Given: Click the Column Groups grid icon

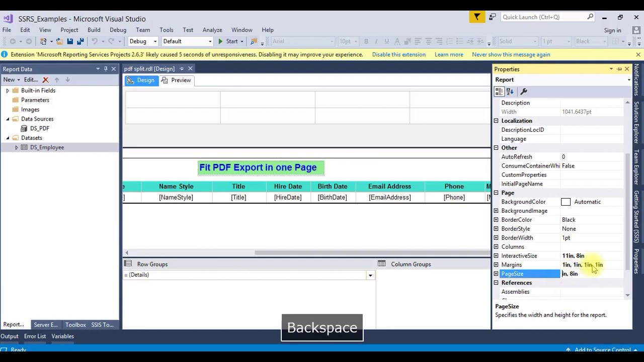Looking at the screenshot, I should [381, 264].
